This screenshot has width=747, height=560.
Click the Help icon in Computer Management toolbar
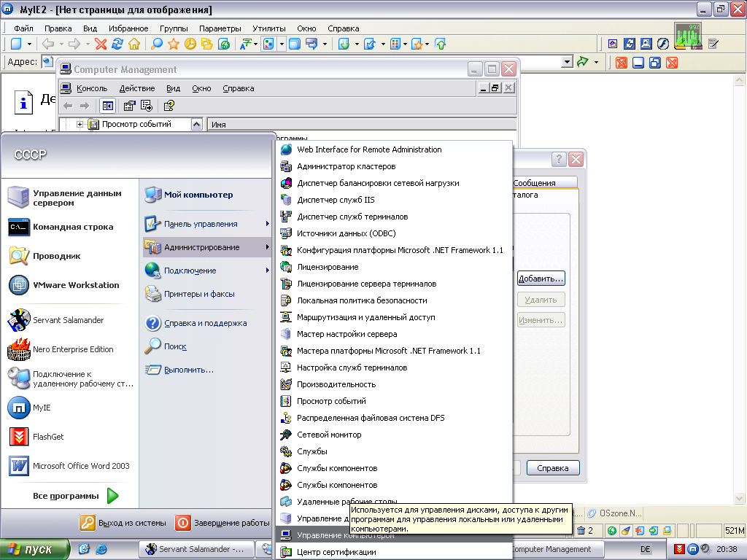[169, 106]
